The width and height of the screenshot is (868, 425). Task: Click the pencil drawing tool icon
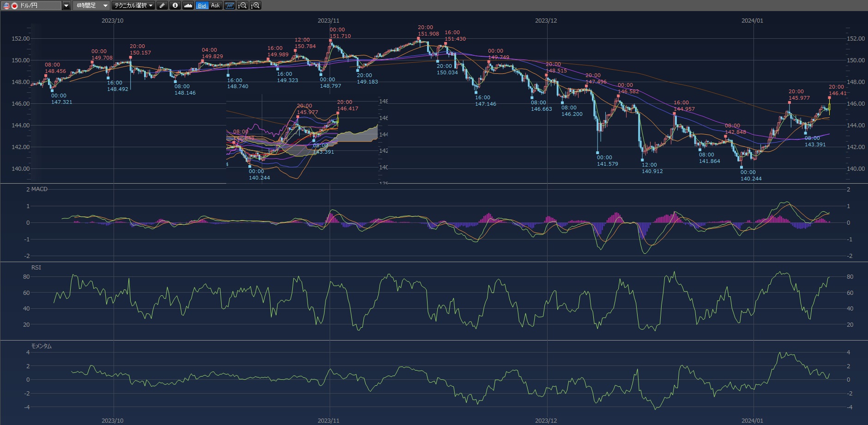click(162, 6)
